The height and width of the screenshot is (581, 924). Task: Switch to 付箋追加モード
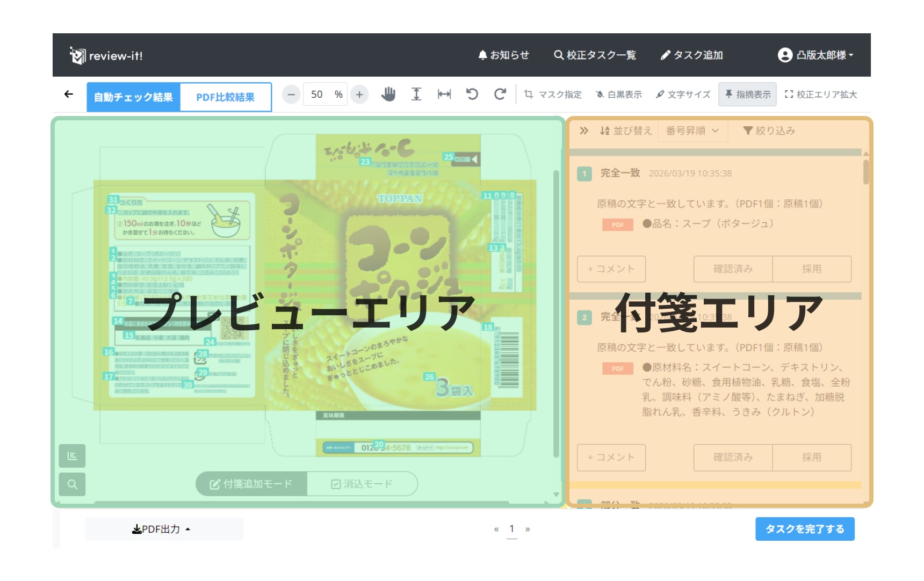coord(251,484)
